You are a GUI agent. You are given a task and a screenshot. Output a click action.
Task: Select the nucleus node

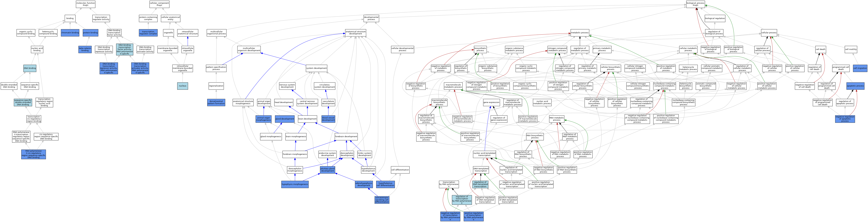[x=183, y=86]
